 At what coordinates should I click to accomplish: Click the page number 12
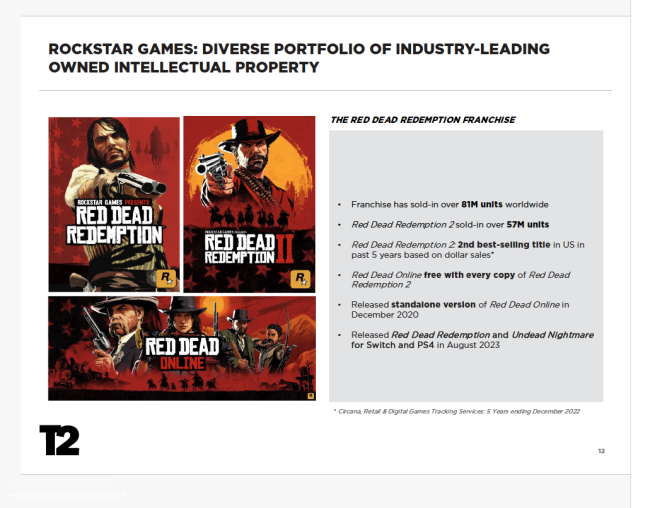pos(601,451)
